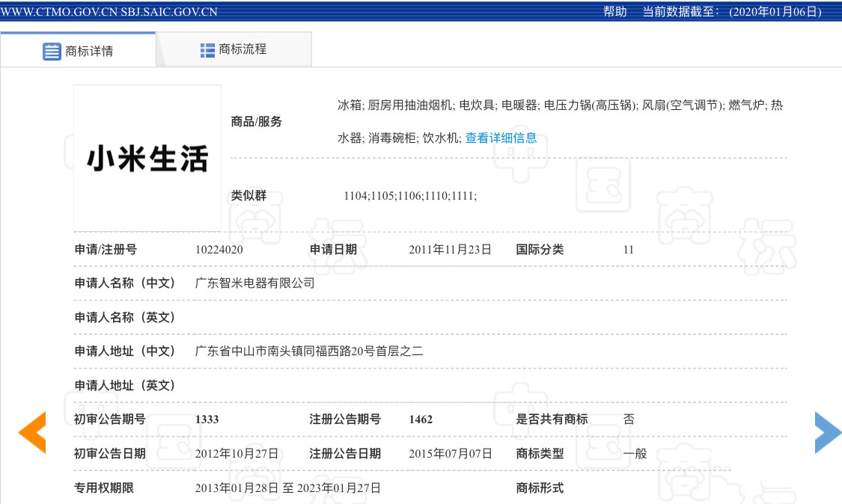Select goods list beginning 冰箱; 厨房用抽油烟机
Screen dimensions: 842x504
click(560, 121)
